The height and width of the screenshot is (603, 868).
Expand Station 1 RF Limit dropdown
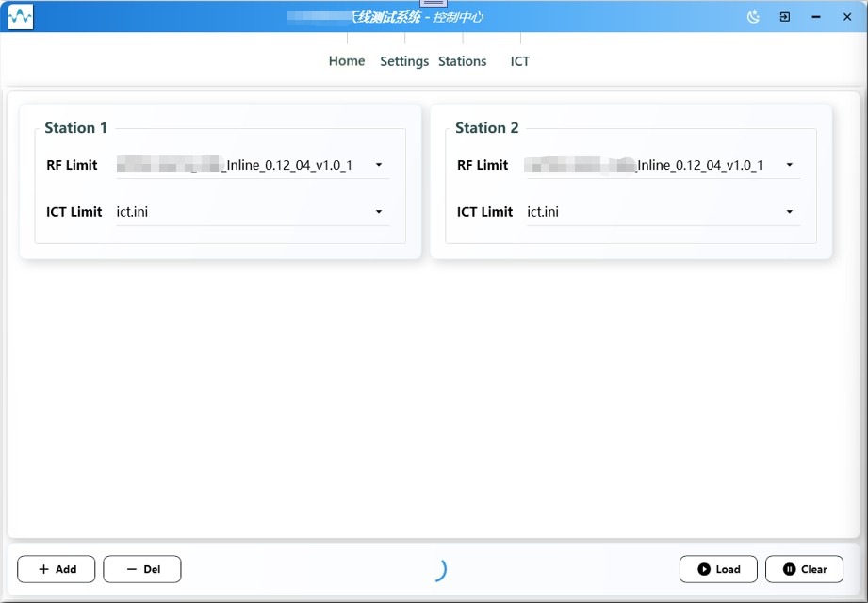(379, 165)
